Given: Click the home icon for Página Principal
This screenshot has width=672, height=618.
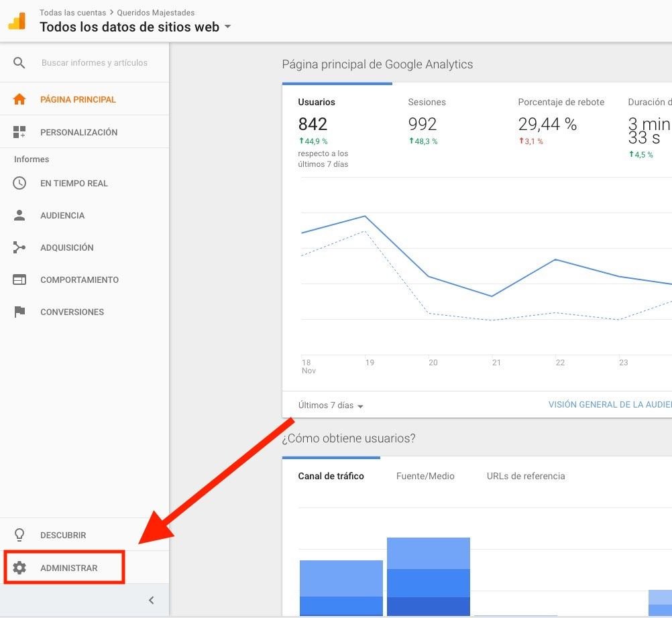Looking at the screenshot, I should pyautogui.click(x=19, y=99).
